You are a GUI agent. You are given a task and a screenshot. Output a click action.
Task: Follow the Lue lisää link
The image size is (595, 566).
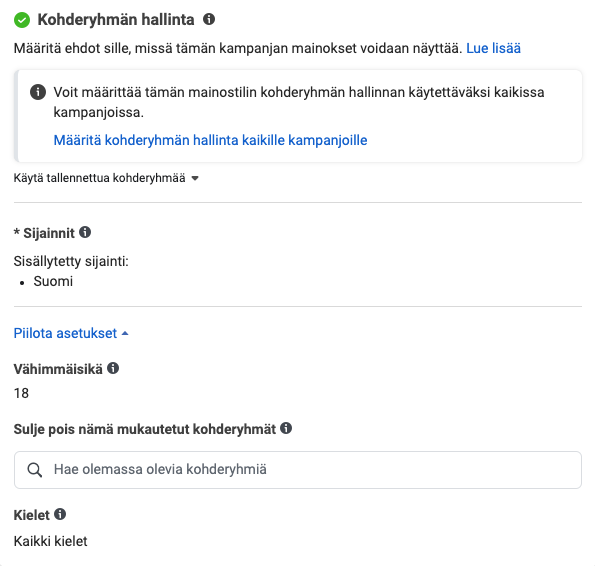pos(493,49)
